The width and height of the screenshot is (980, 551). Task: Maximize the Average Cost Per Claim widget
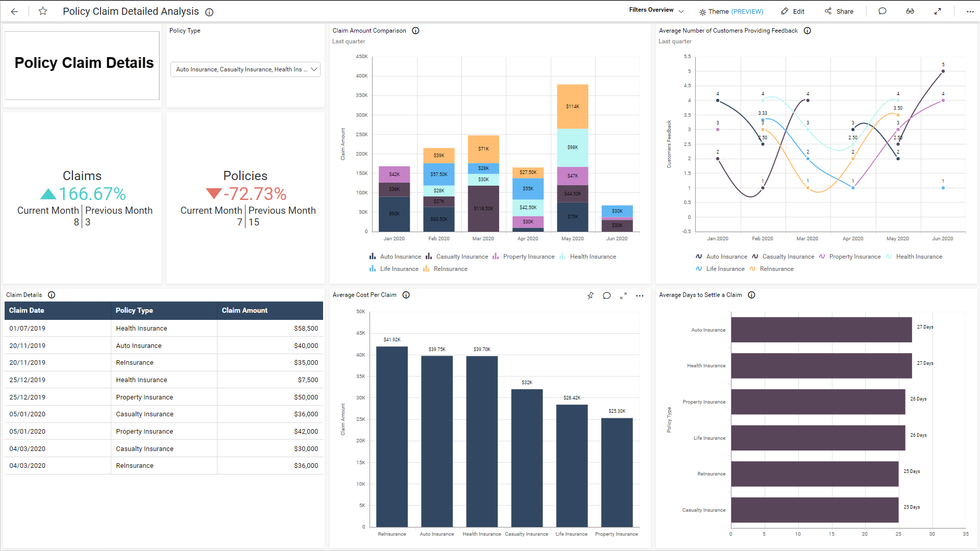click(623, 295)
